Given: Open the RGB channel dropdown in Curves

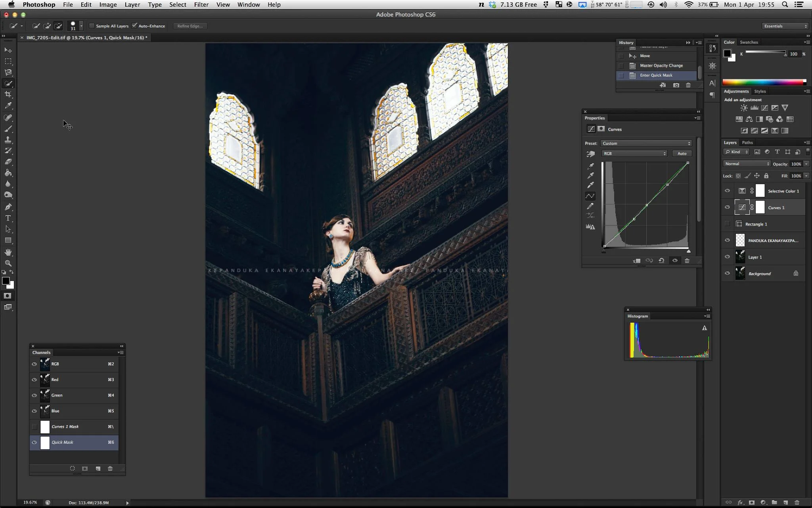Looking at the screenshot, I should click(634, 154).
